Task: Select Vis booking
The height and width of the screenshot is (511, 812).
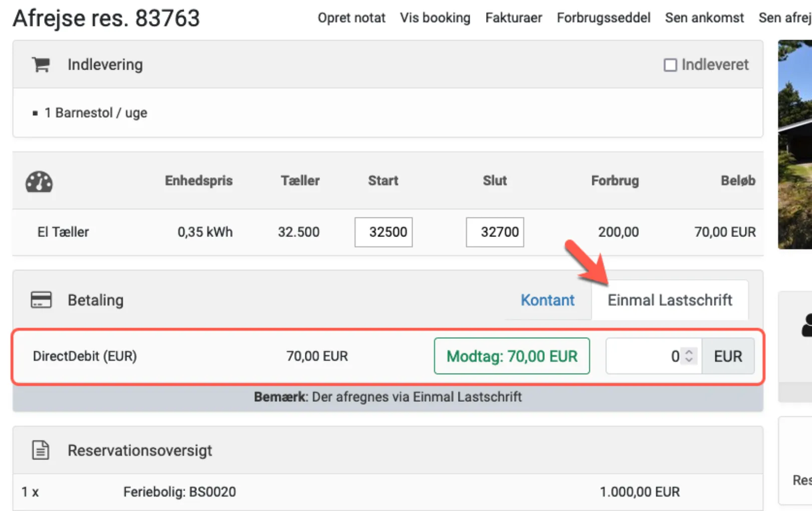Action: (x=435, y=18)
